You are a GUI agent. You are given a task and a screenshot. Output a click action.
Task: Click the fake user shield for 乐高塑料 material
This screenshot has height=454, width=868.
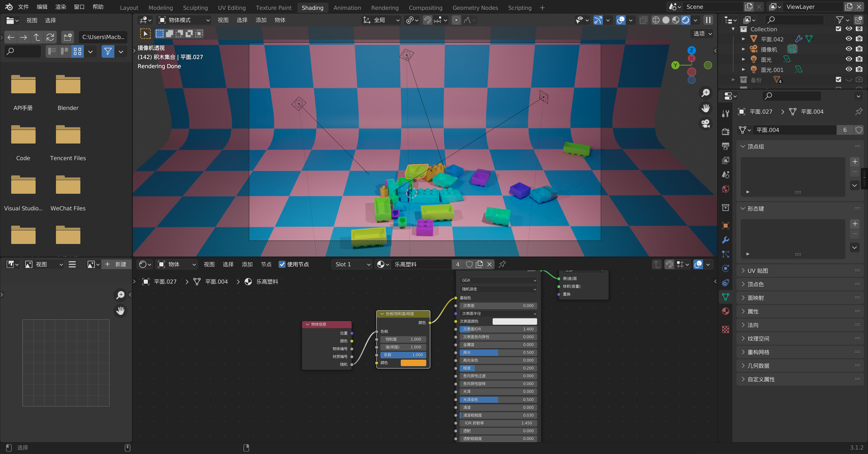[469, 264]
